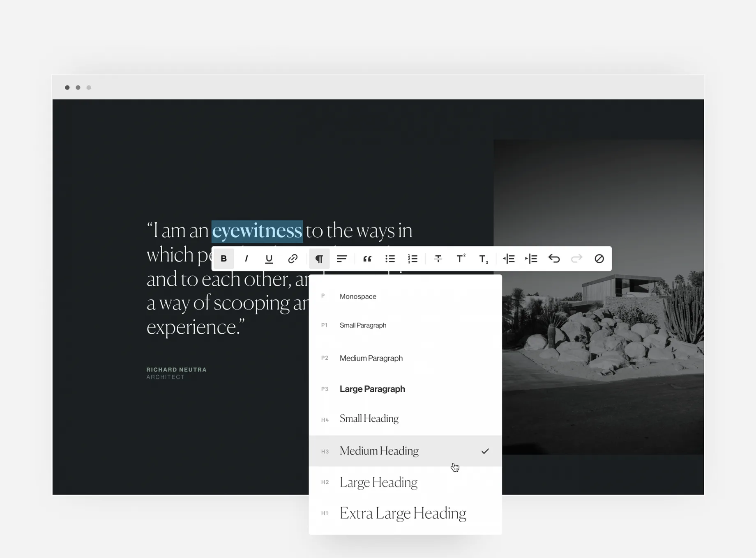Redo the last undone edit
This screenshot has height=558, width=756.
point(576,259)
